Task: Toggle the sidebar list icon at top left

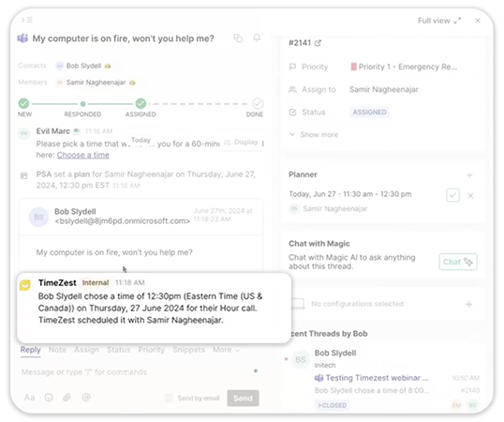Action: coord(27,20)
